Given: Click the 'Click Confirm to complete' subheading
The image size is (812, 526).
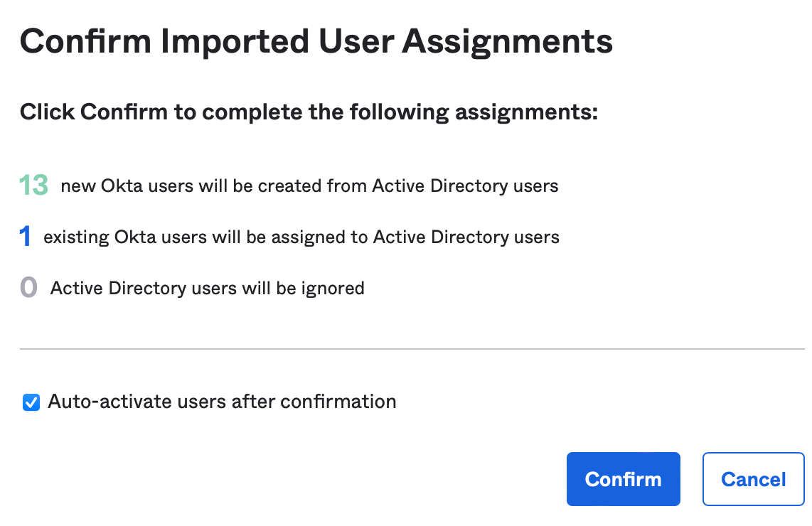Looking at the screenshot, I should click(309, 112).
